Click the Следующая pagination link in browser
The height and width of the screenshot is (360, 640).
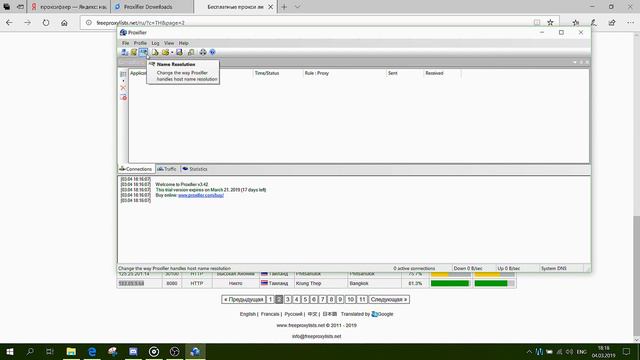389,300
